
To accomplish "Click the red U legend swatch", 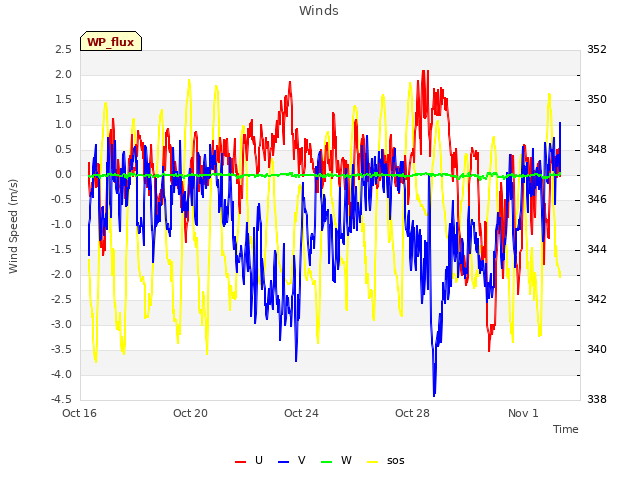I will coord(240,462).
